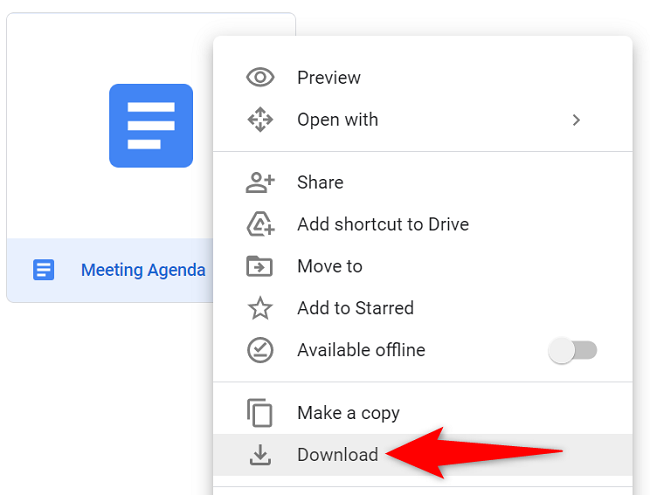Viewport: 650px width, 495px height.
Task: Click the Open with arrows icon
Action: [260, 119]
